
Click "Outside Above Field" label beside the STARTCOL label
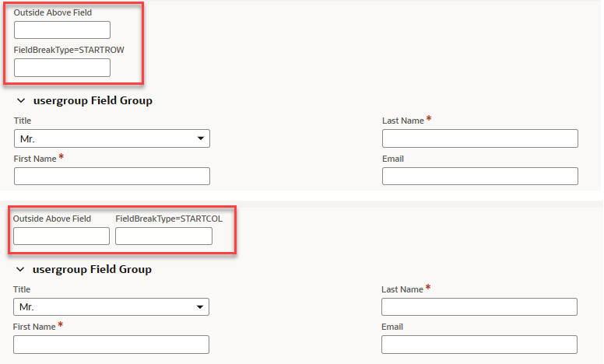pyautogui.click(x=52, y=219)
